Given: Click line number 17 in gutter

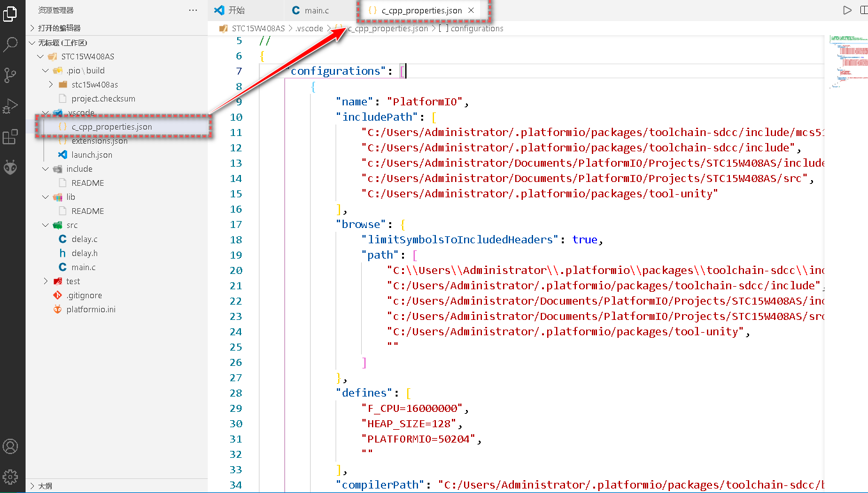Looking at the screenshot, I should click(236, 224).
